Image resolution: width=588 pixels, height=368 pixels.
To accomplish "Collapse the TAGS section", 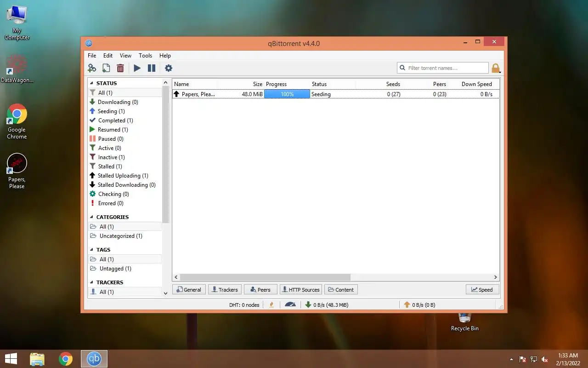I will 91,250.
